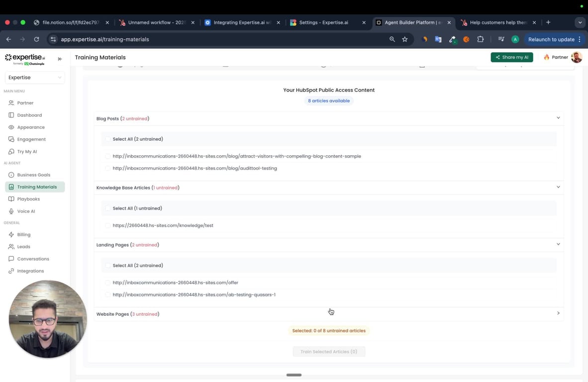Check the audittool-testing blog URL checkbox
Viewport: 588px width, 382px height.
pos(108,168)
